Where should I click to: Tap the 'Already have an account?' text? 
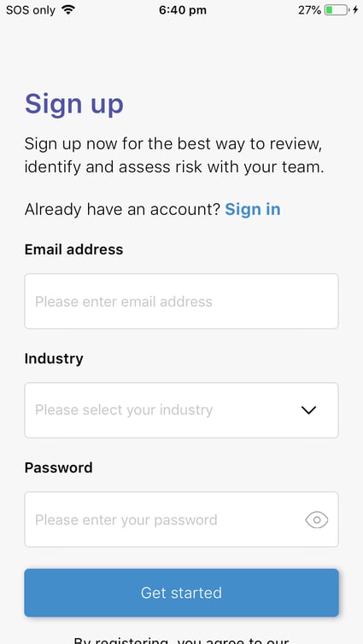click(123, 210)
